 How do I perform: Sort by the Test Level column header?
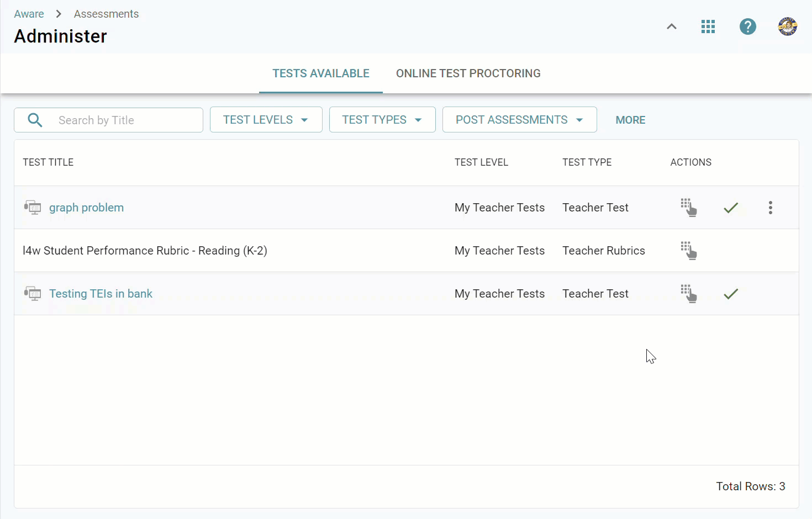(481, 162)
